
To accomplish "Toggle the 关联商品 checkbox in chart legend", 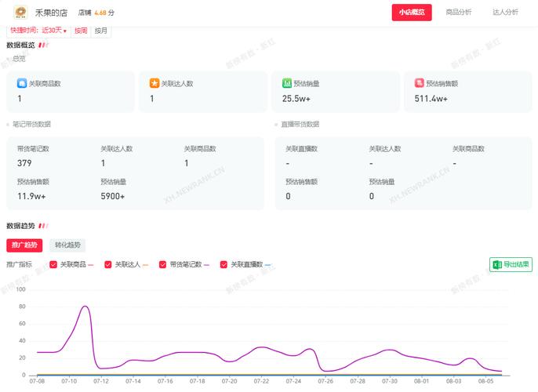I will [53, 265].
